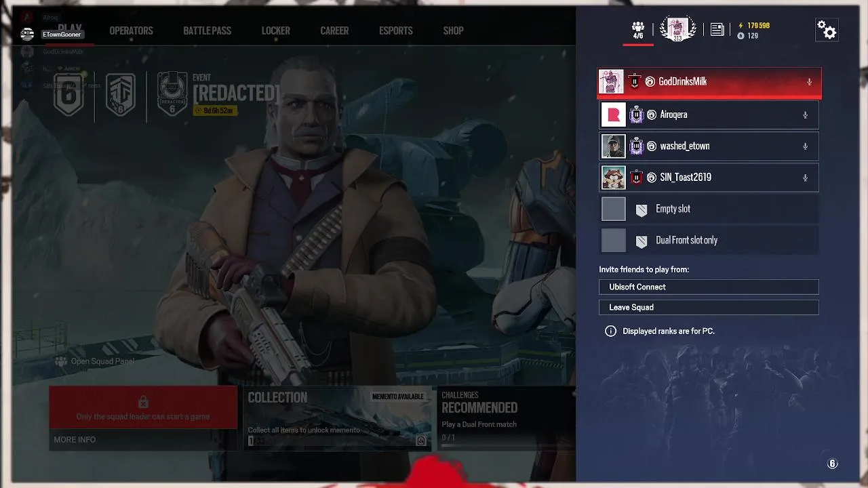The image size is (868, 488).
Task: Open the LOCKER tab
Action: [275, 30]
